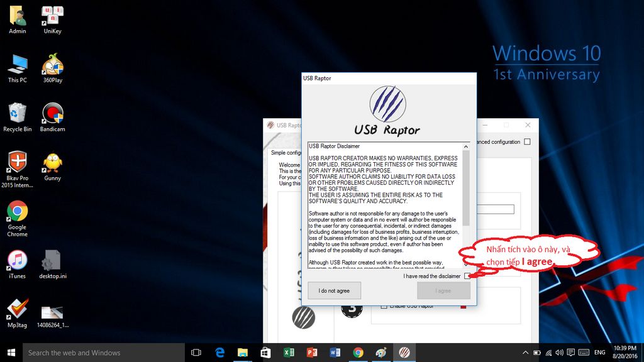The height and width of the screenshot is (362, 644).
Task: Select the Simple configuration tab
Action: [285, 153]
